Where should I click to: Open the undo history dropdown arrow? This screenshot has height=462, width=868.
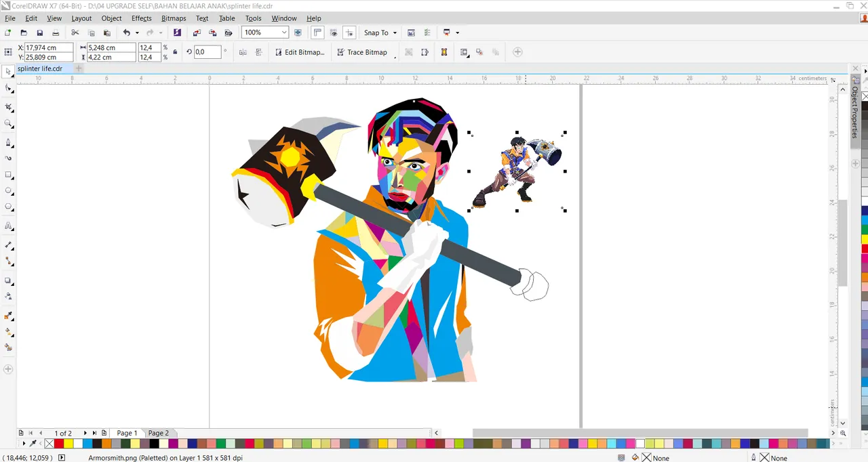pos(137,33)
